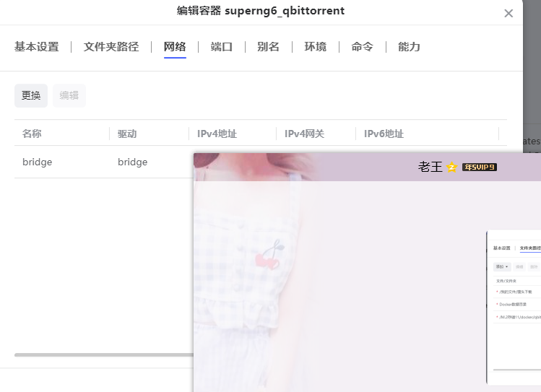Click the yellow star icon beside 老王
The height and width of the screenshot is (392, 541).
(452, 167)
